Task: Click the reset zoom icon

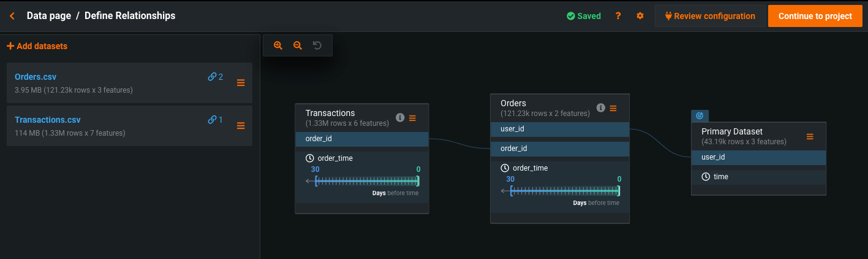Action: click(x=317, y=45)
